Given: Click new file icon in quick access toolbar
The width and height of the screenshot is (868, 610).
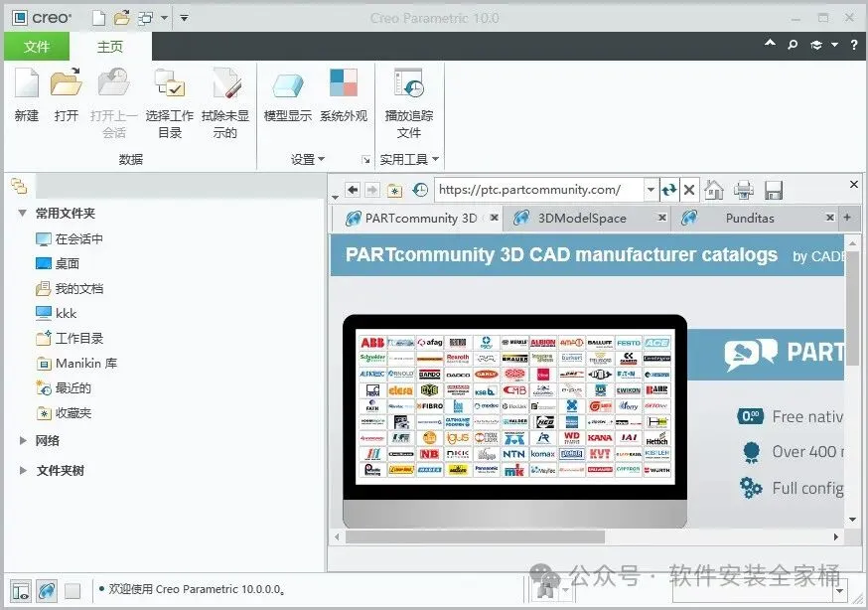Looking at the screenshot, I should pyautogui.click(x=98, y=18).
